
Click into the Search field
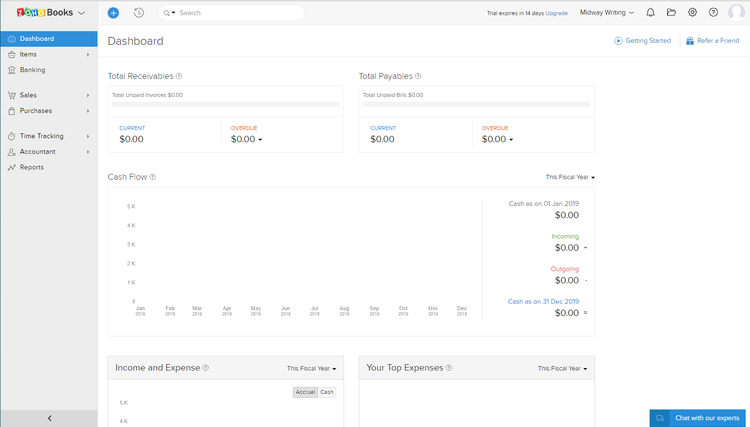click(x=232, y=13)
